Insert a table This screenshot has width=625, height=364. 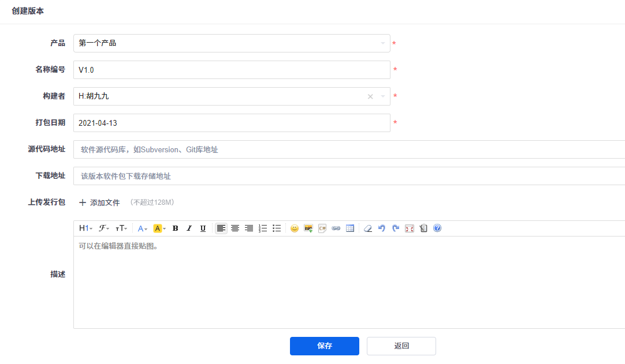(x=350, y=228)
